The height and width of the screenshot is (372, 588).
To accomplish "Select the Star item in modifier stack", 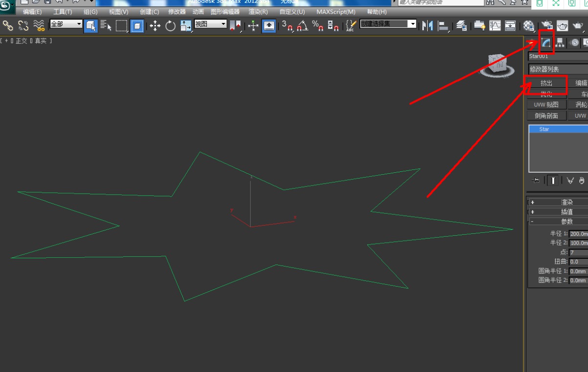I will click(x=558, y=129).
